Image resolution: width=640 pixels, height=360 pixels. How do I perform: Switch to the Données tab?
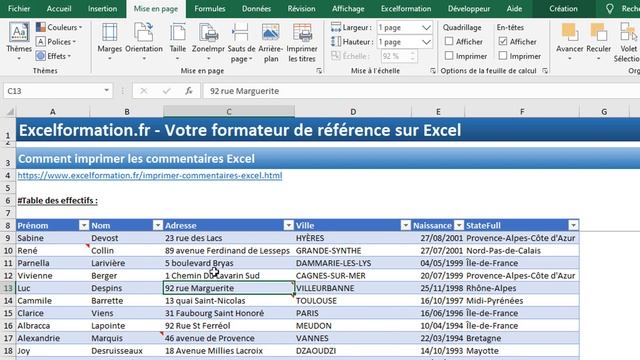[x=256, y=9]
